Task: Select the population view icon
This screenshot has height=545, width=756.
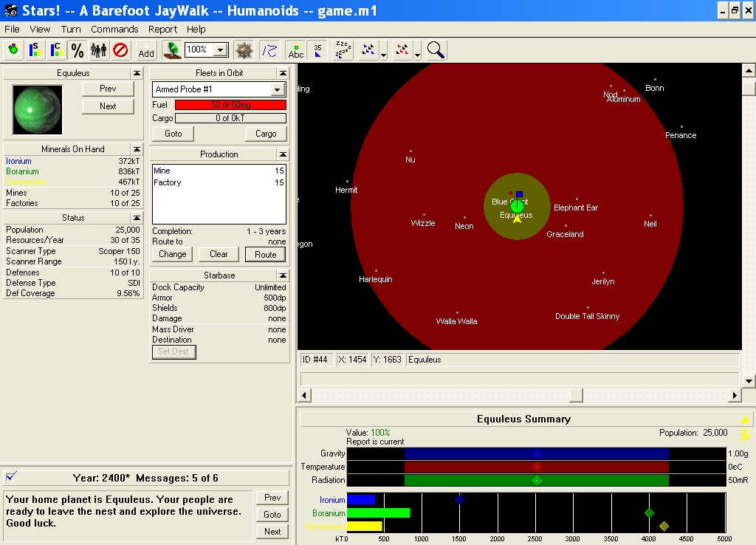Action: (98, 50)
